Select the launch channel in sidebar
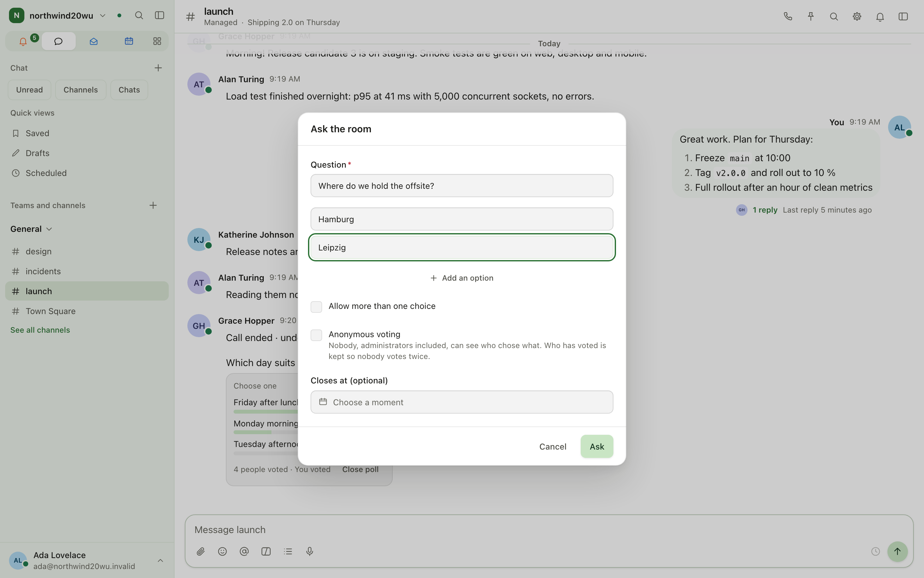Image resolution: width=924 pixels, height=578 pixels. click(x=87, y=291)
